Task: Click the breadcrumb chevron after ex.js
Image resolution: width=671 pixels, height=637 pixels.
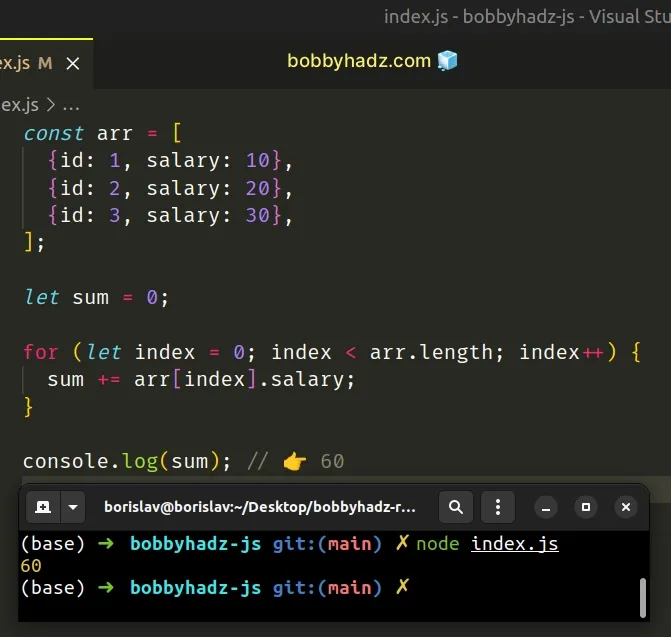Action: 50,105
